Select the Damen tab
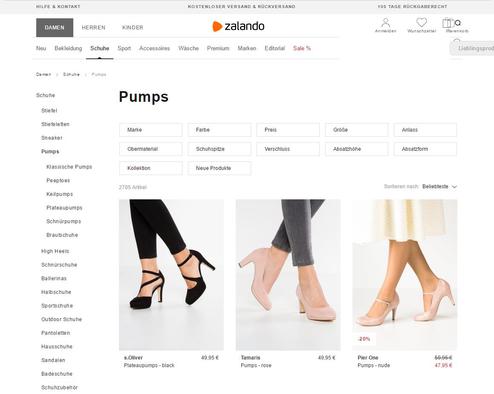494x394 pixels. click(x=55, y=27)
